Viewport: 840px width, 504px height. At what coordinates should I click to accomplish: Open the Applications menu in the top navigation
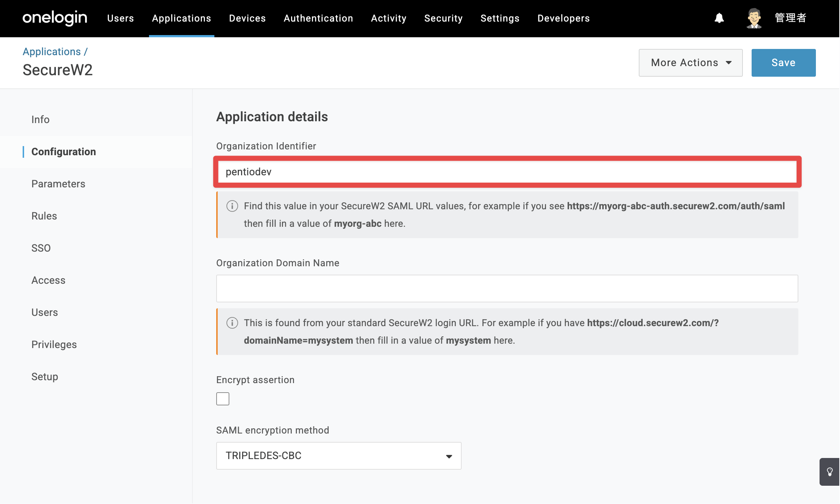coord(182,18)
